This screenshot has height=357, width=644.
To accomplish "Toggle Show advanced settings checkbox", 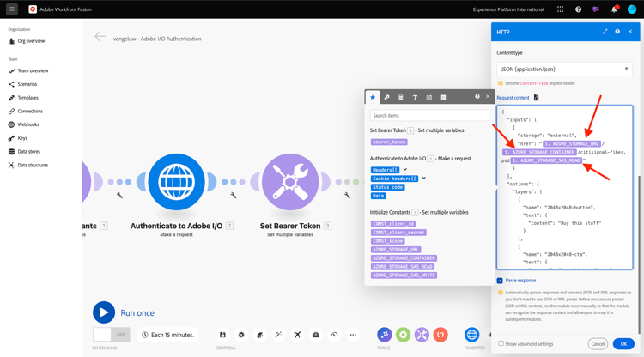I will 501,343.
